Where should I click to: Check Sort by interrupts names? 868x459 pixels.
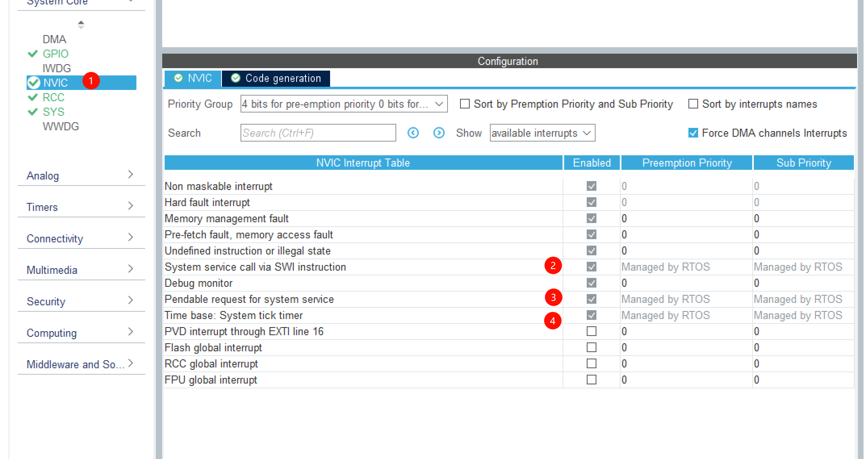pos(693,104)
